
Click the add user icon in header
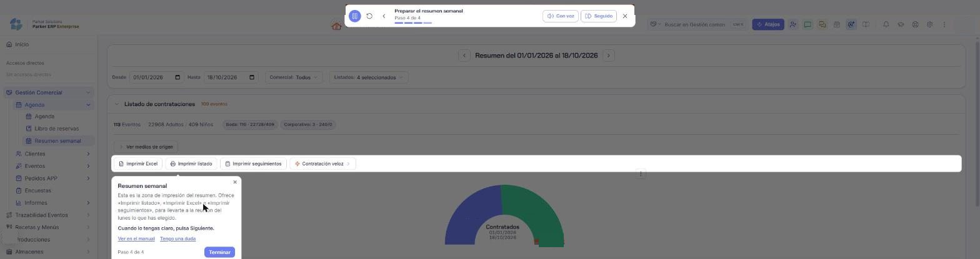[x=792, y=24]
